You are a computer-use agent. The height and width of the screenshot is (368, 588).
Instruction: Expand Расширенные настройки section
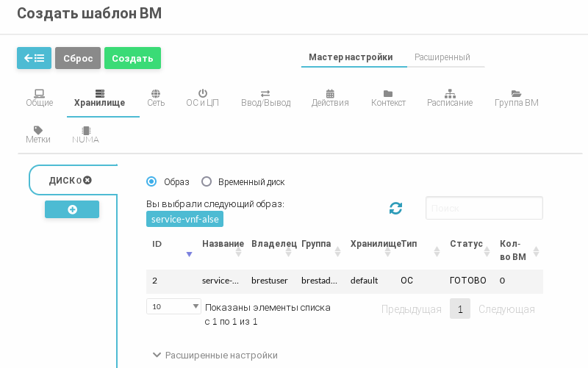(215, 355)
